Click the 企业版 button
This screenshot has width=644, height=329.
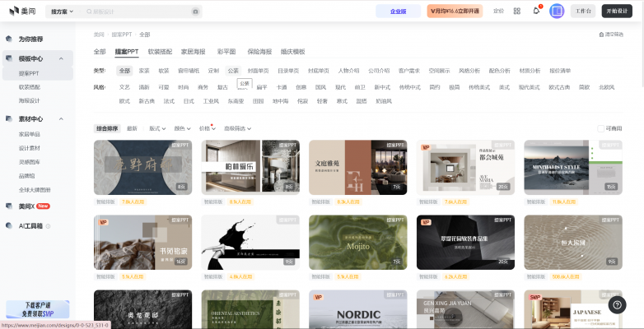pos(399,11)
